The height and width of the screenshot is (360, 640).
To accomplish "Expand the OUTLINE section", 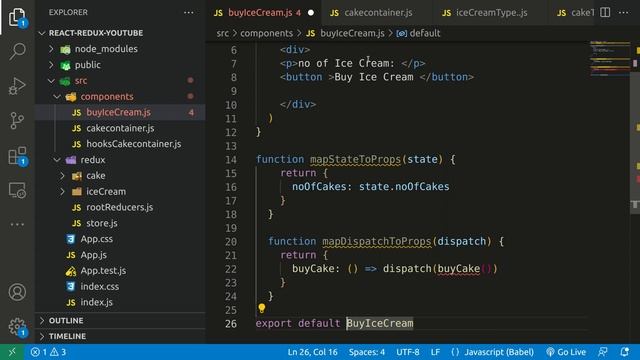I will tap(66, 321).
